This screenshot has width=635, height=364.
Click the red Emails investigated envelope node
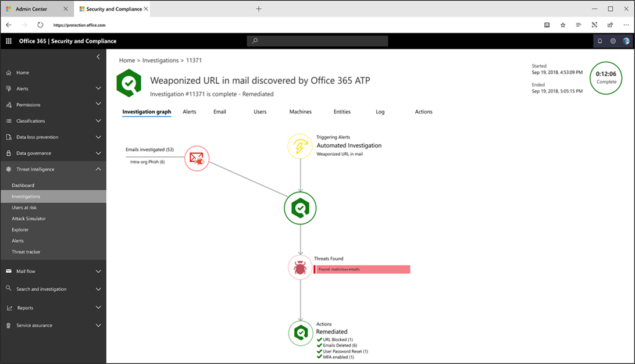[x=197, y=158]
